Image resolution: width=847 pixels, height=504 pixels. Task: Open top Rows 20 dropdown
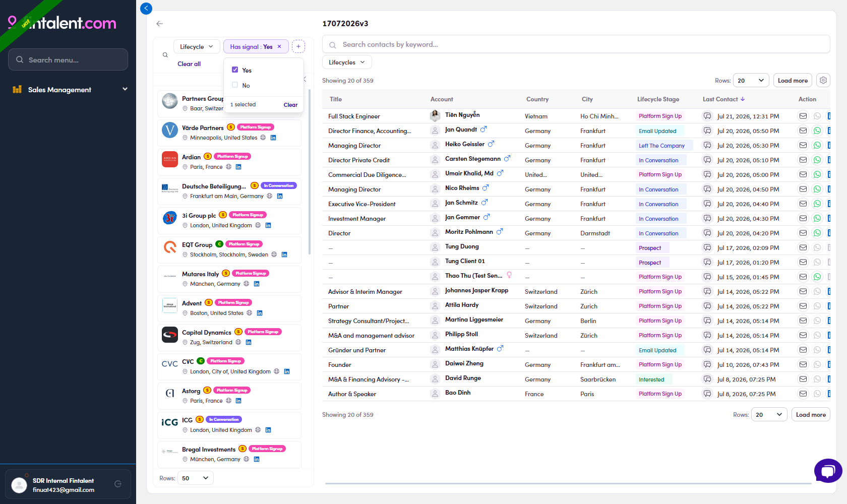[751, 80]
